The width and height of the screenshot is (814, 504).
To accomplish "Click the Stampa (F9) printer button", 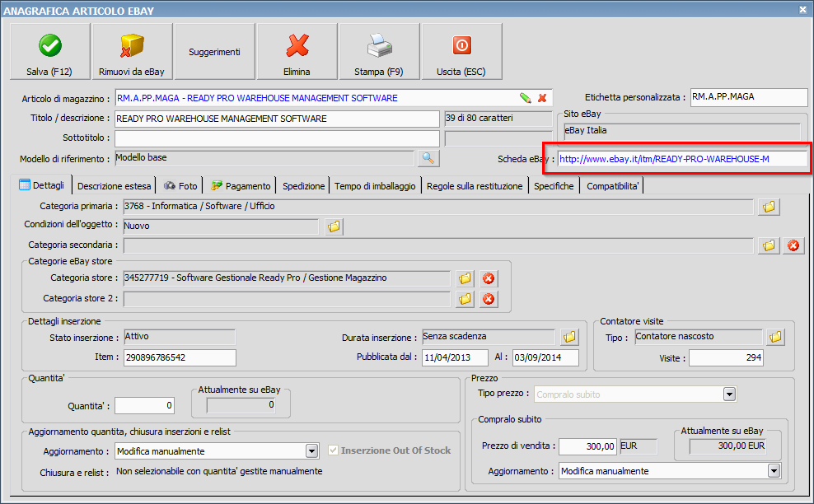I will (x=379, y=51).
